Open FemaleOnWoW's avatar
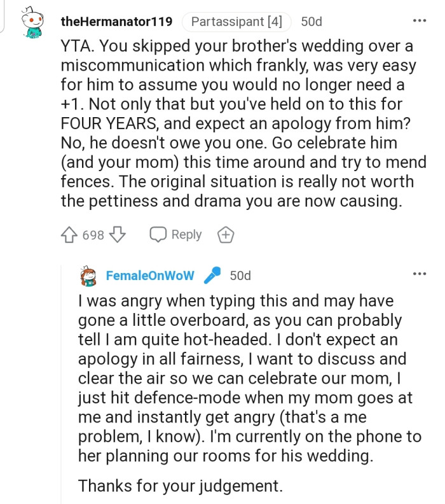The image size is (445, 504). 89,276
